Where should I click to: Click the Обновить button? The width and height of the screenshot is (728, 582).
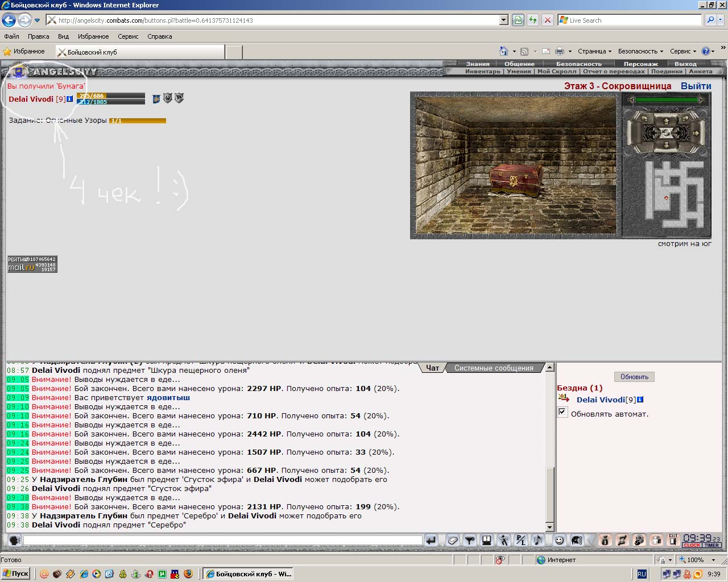(x=634, y=377)
